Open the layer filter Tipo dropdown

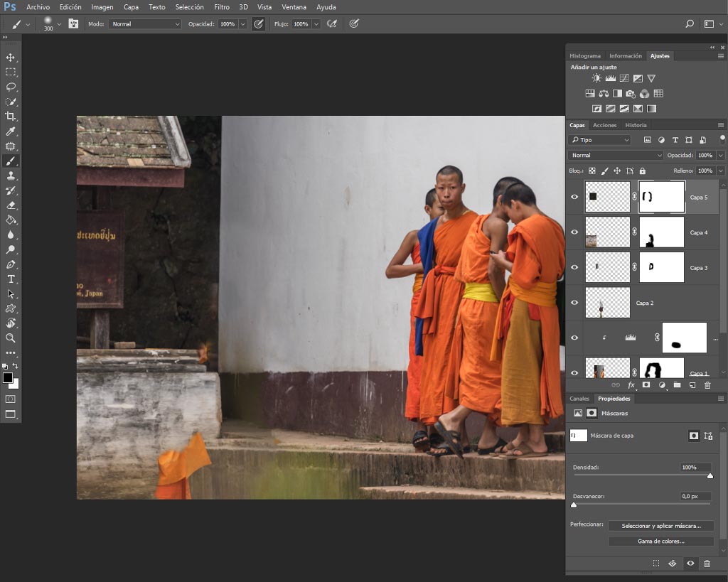[x=599, y=140]
